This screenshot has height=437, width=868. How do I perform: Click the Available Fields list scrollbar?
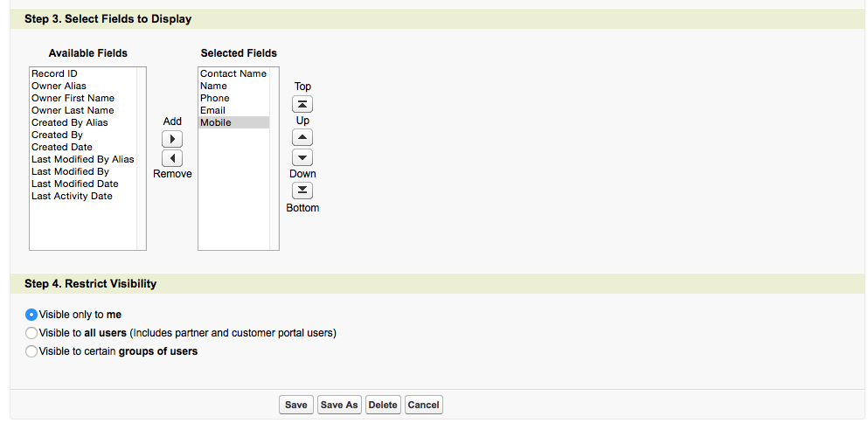pyautogui.click(x=142, y=157)
